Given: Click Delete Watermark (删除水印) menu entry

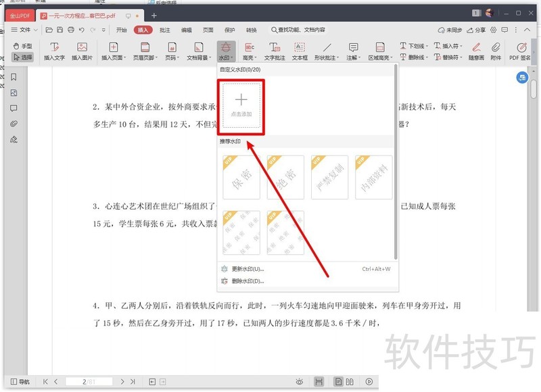Looking at the screenshot, I should pyautogui.click(x=306, y=281).
